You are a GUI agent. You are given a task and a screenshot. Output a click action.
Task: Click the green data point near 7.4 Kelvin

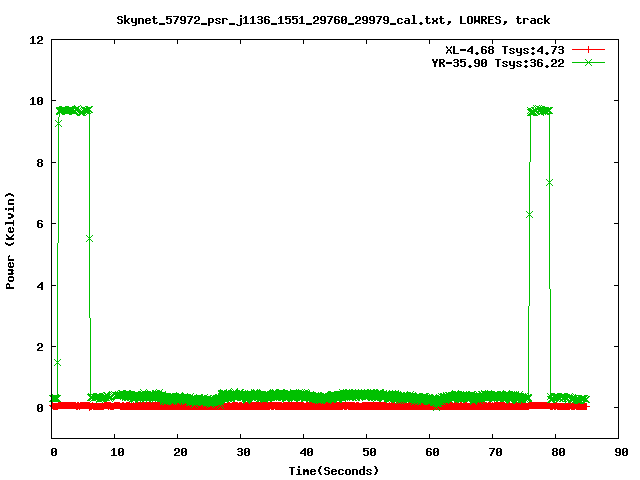(549, 182)
